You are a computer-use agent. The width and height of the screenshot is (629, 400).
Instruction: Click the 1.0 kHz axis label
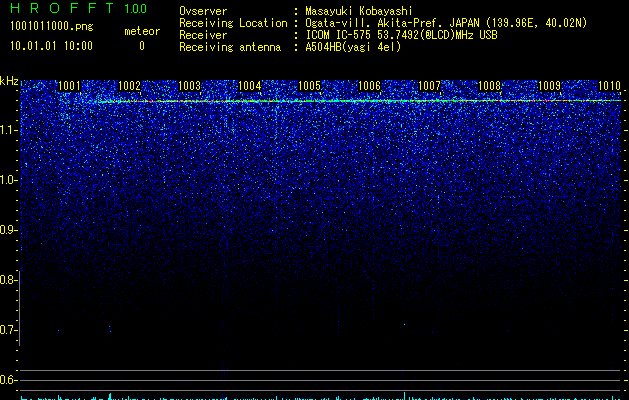[x=7, y=180]
